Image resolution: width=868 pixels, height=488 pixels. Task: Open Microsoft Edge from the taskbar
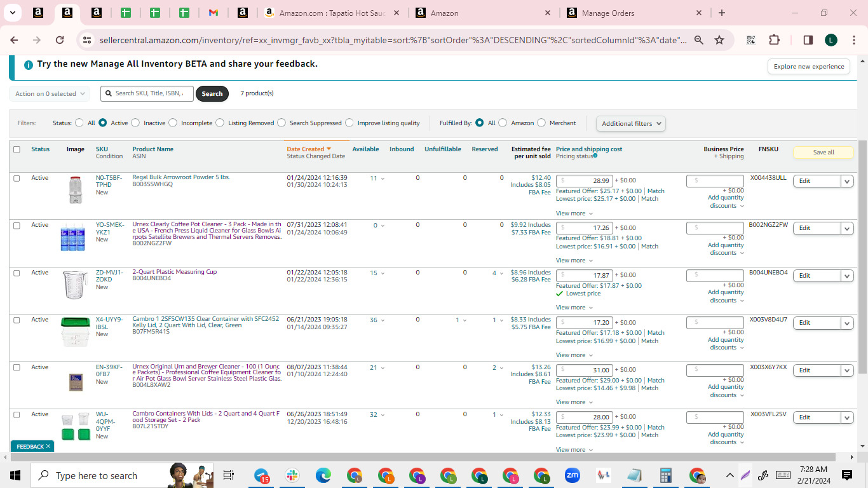(x=323, y=475)
